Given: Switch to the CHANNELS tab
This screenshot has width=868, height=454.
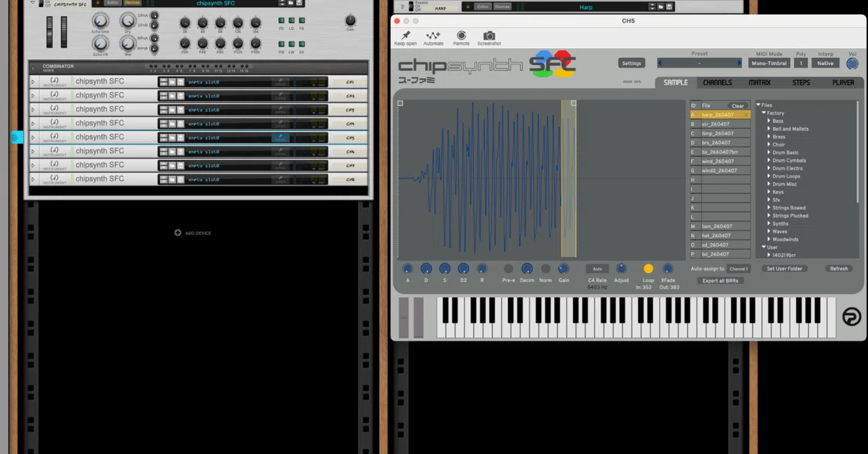Looking at the screenshot, I should (717, 83).
